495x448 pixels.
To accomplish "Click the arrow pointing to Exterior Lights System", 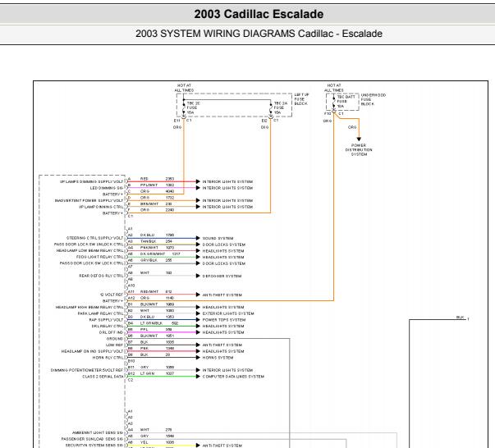I will click(x=198, y=313).
